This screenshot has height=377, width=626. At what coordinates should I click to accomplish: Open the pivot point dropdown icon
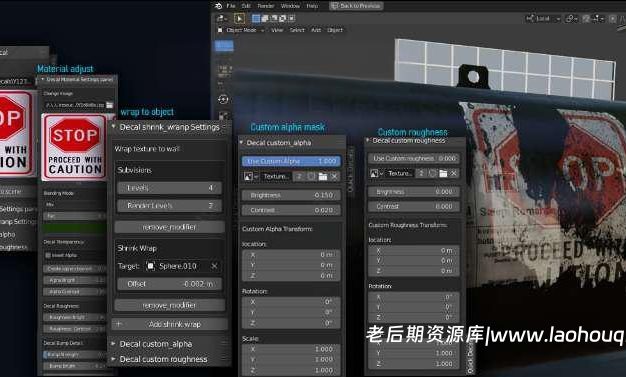pyautogui.click(x=571, y=18)
